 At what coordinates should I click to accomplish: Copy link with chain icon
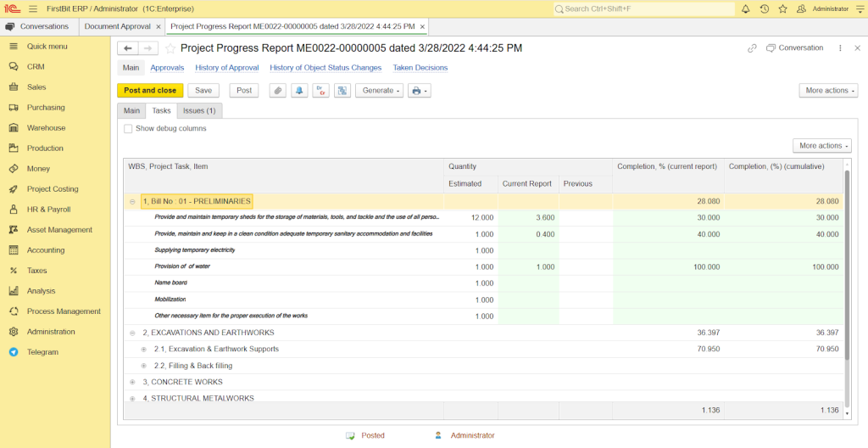(x=752, y=48)
